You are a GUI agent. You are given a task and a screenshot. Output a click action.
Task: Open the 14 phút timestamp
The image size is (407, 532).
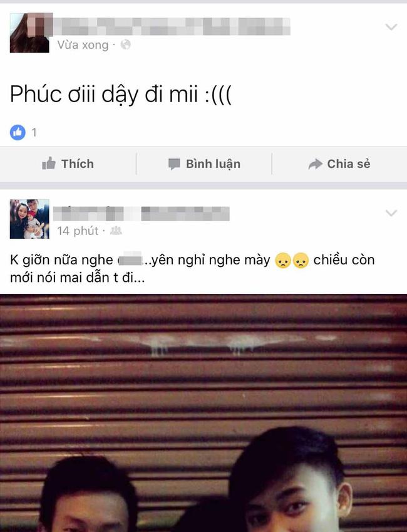[78, 231]
